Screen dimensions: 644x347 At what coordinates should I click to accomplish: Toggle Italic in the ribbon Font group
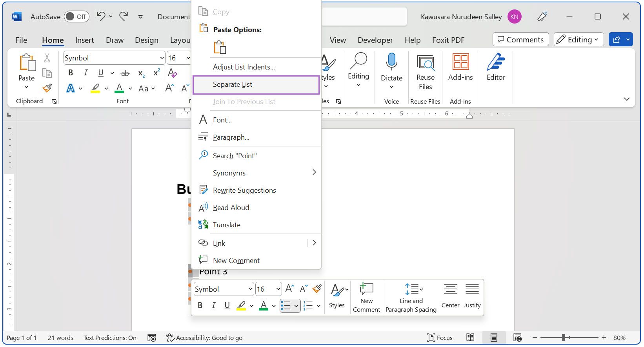click(x=86, y=73)
